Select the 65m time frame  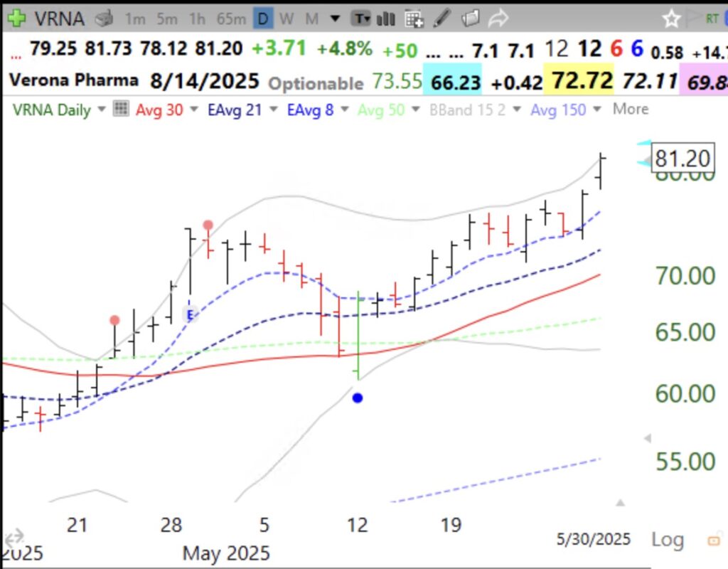[231, 18]
